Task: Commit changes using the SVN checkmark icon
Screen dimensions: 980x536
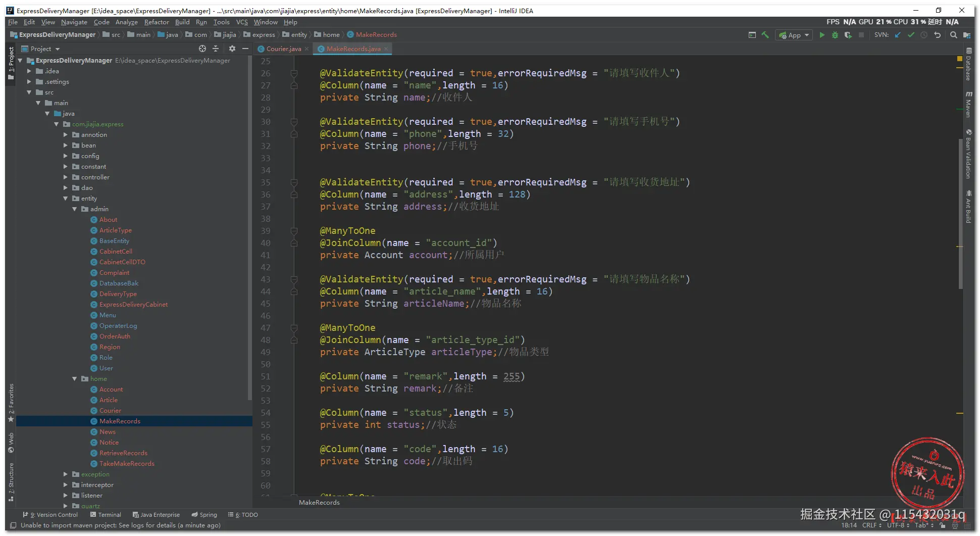Action: [911, 35]
